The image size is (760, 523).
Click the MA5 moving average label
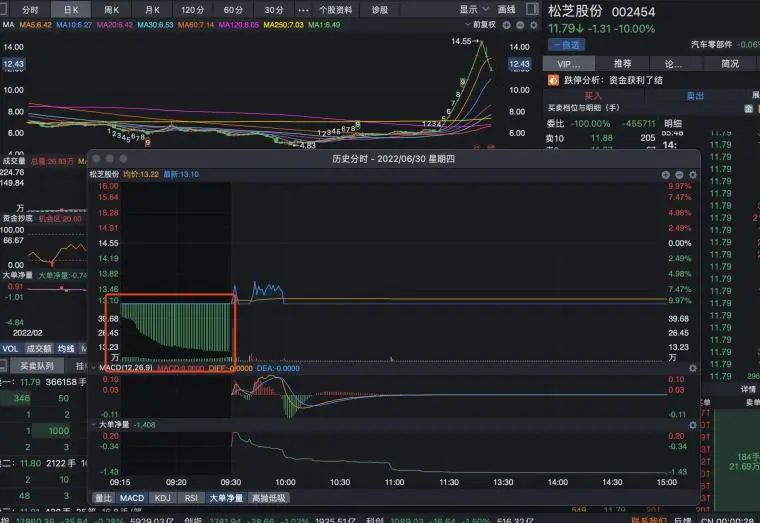click(35, 25)
